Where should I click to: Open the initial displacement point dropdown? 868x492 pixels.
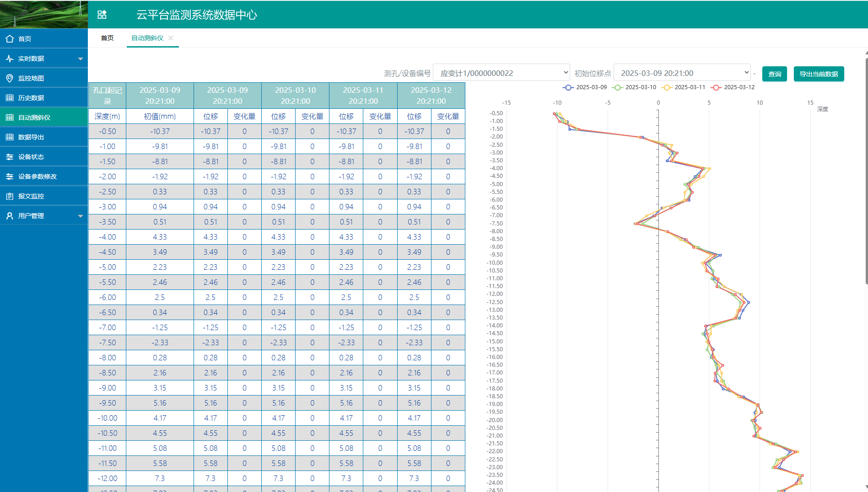coord(682,73)
